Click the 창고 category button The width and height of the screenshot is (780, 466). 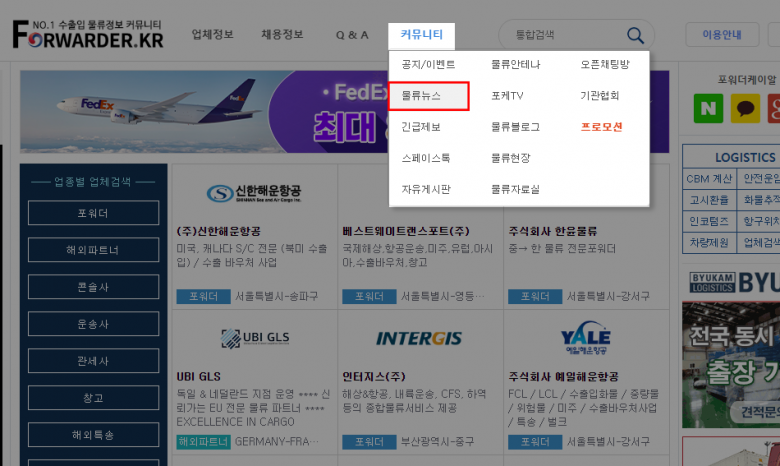[x=94, y=397]
